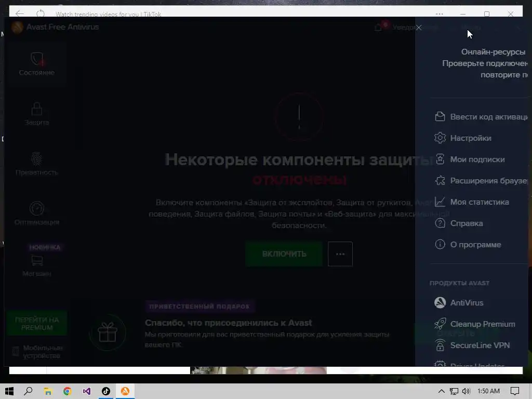Viewport: 532px width, 399px height.
Task: Open Мобильные устройства in sidebar
Action: click(37, 352)
